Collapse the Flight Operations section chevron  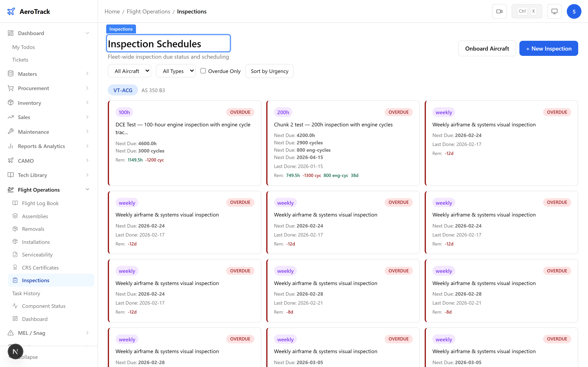click(x=87, y=190)
